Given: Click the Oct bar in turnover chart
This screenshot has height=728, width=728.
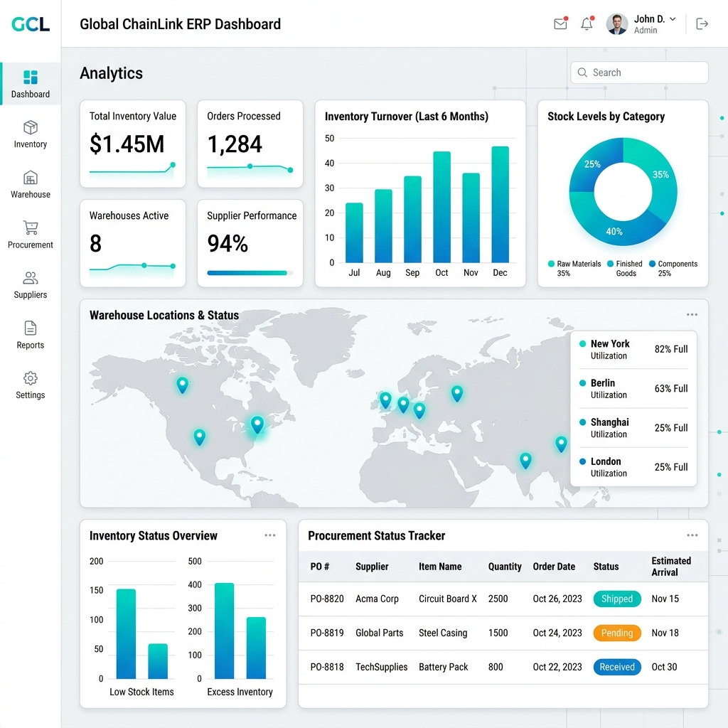Looking at the screenshot, I should pyautogui.click(x=441, y=207).
